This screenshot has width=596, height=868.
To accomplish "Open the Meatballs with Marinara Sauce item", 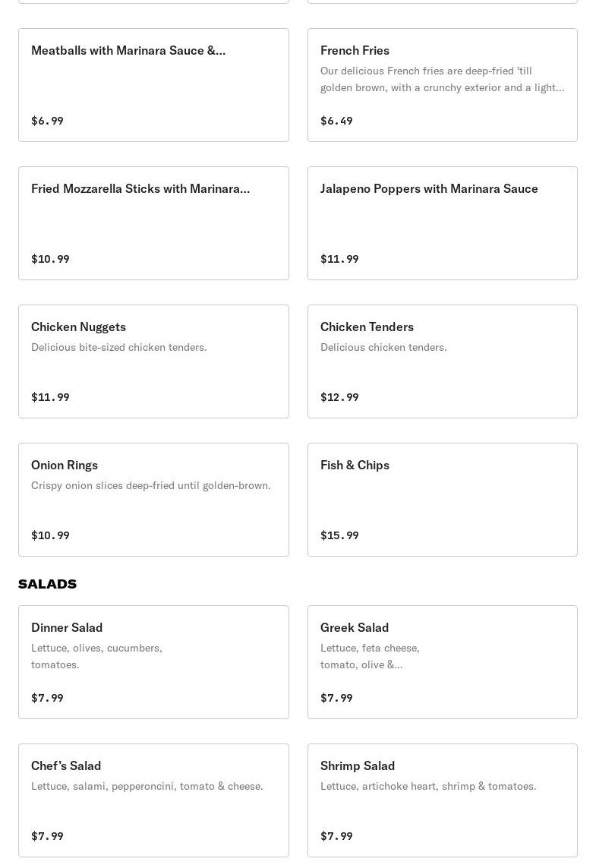I will [x=153, y=85].
